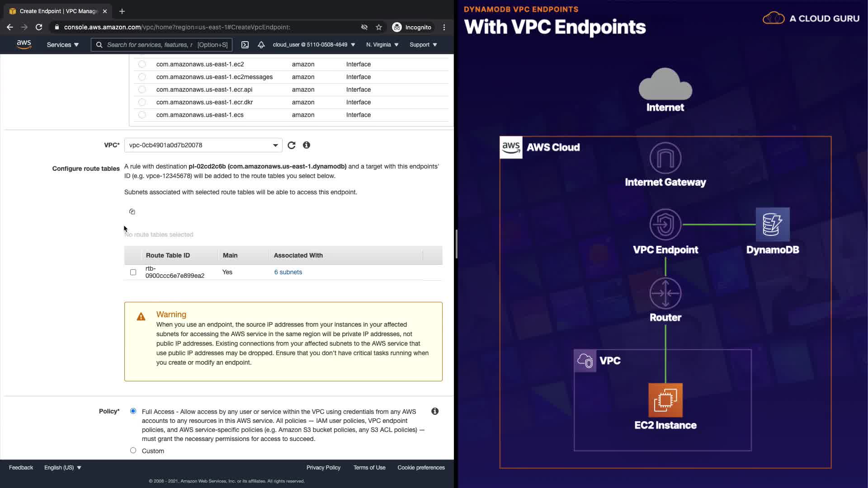This screenshot has height=488, width=868.
Task: Open AWS CloudShell terminal icon
Action: coord(245,45)
